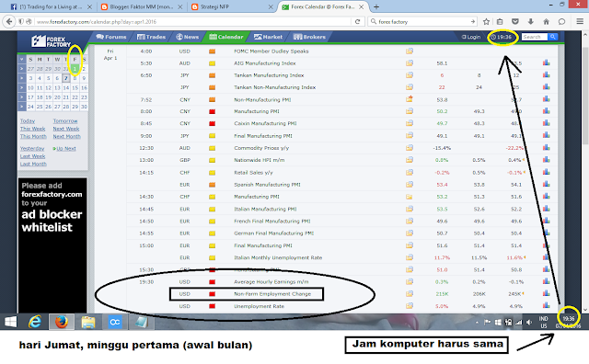589x364 pixels.
Task: Open the Downloads arrow icon
Action: tap(531, 22)
